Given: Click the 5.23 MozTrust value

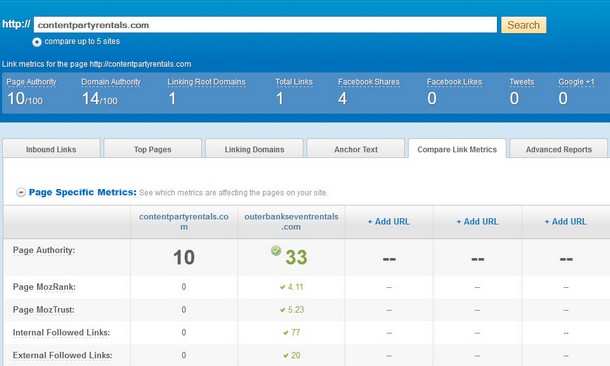Looking at the screenshot, I should coord(296,310).
